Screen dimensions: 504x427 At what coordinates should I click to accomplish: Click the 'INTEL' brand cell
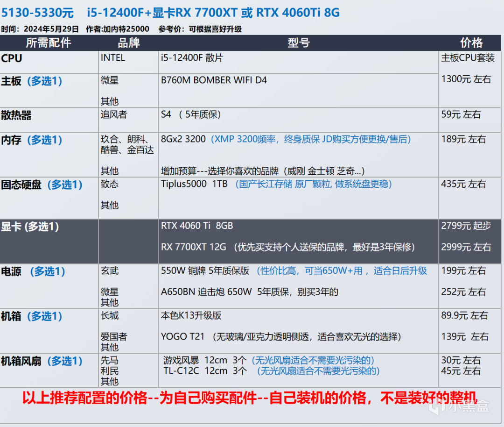tap(113, 57)
